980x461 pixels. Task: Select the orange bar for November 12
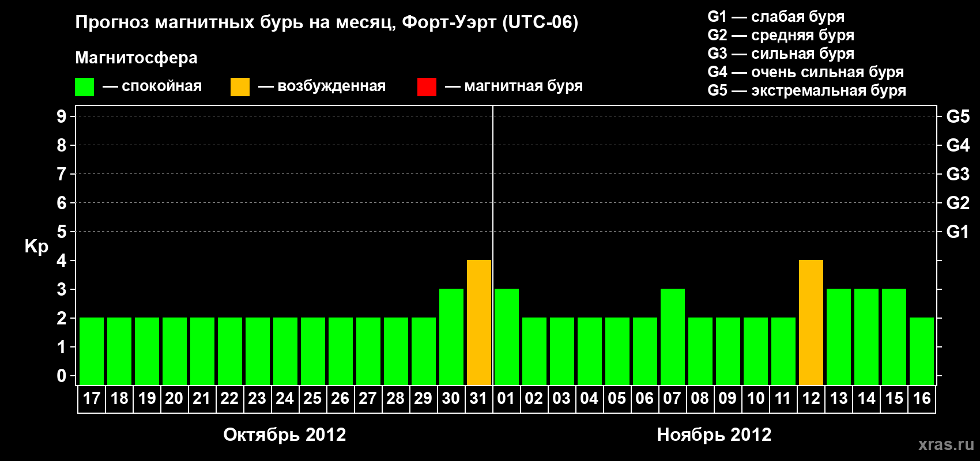pos(811,323)
